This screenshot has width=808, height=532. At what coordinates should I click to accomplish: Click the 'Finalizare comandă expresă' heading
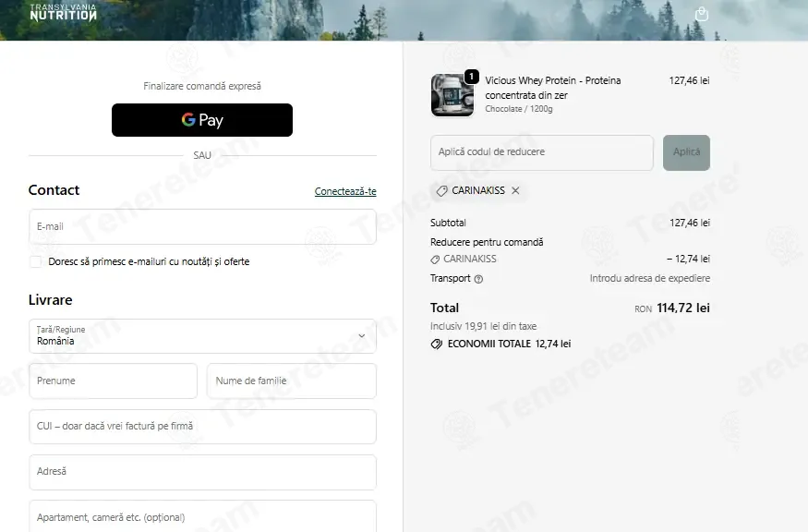(202, 86)
